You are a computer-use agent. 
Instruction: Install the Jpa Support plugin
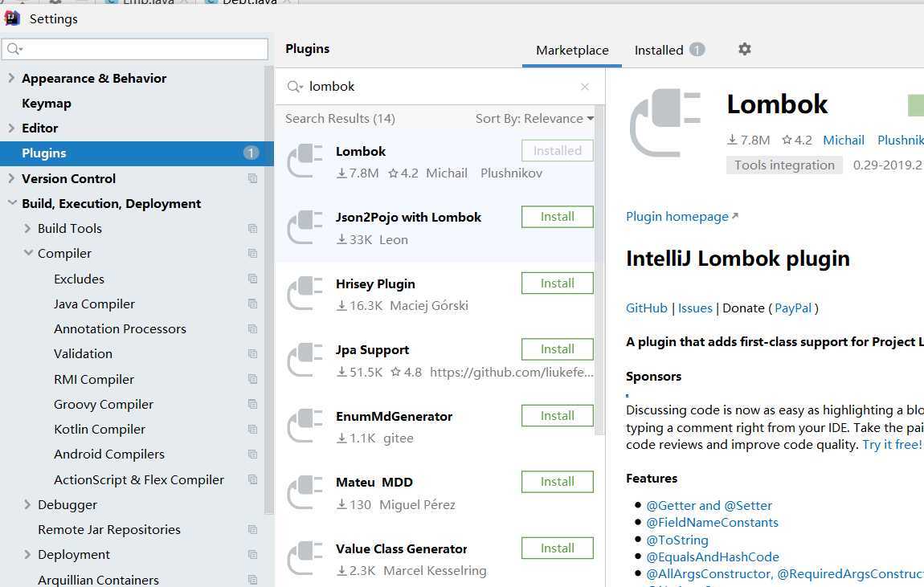tap(558, 349)
